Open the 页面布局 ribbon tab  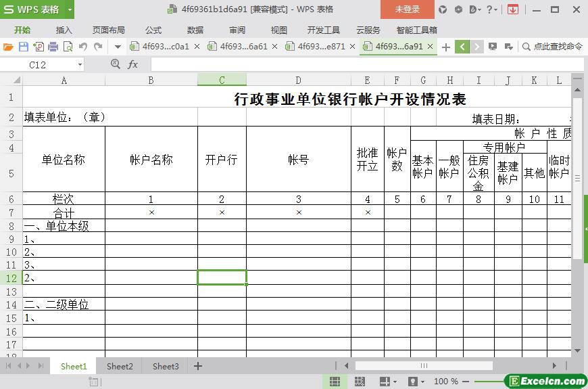pos(108,30)
